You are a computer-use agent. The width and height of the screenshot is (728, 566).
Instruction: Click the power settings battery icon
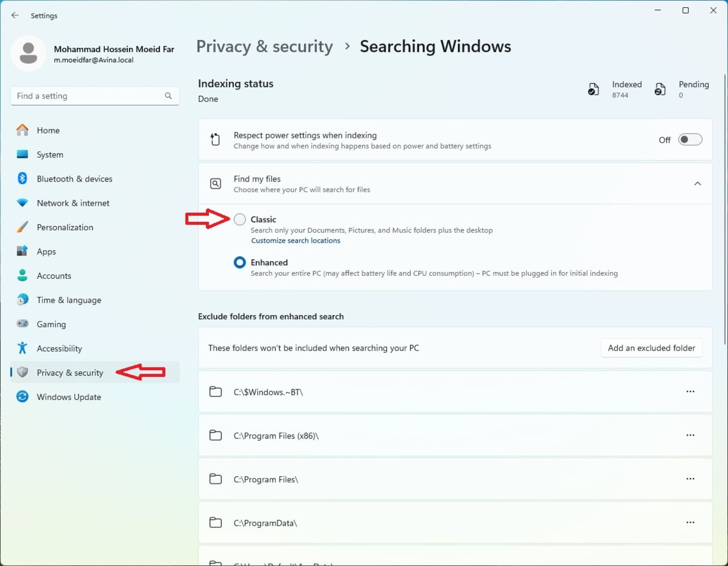tap(215, 139)
